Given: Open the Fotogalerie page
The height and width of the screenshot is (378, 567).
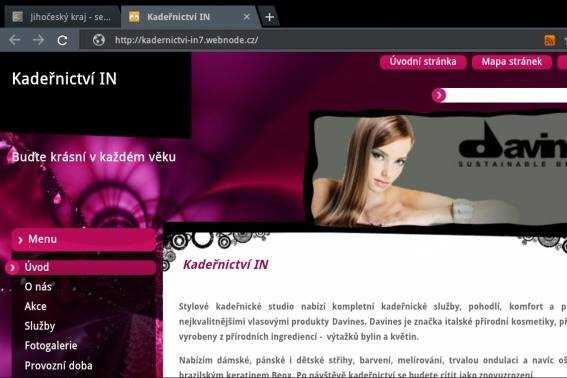Looking at the screenshot, I should [x=51, y=346].
